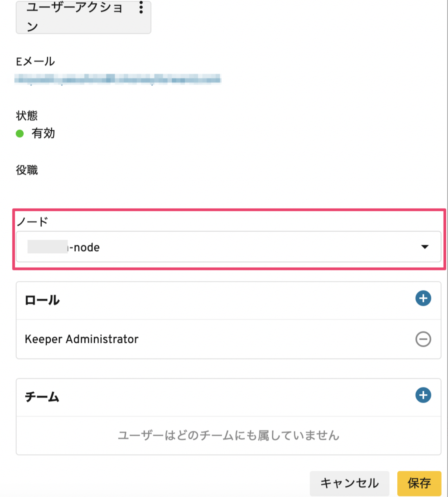
Task: Click the yellow 保存 button
Action: coord(419,483)
